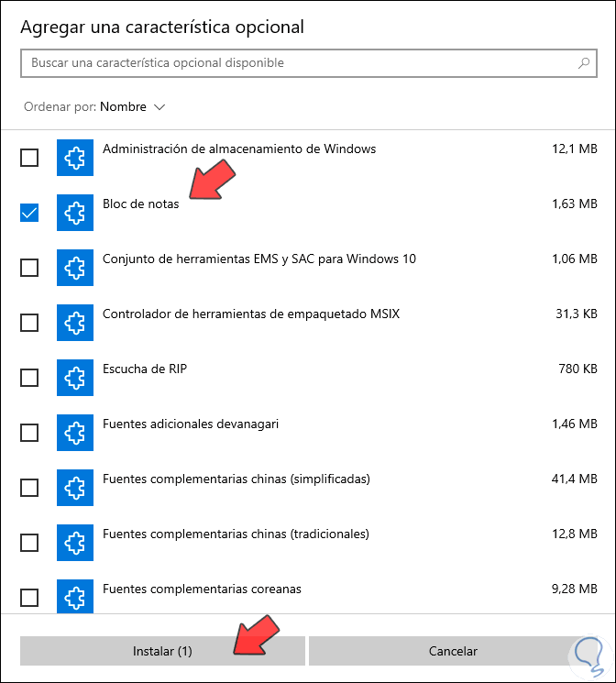Click Controlador de herramientas de empaquetado MSIX text

coord(251,314)
